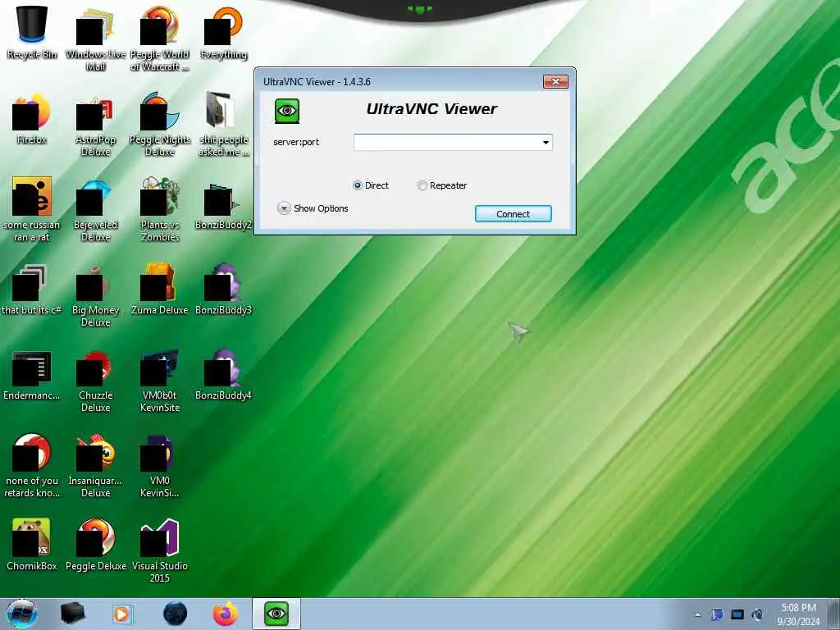Click the UltraVNC Viewer taskbar button
Image resolution: width=840 pixels, height=630 pixels.
coord(276,614)
